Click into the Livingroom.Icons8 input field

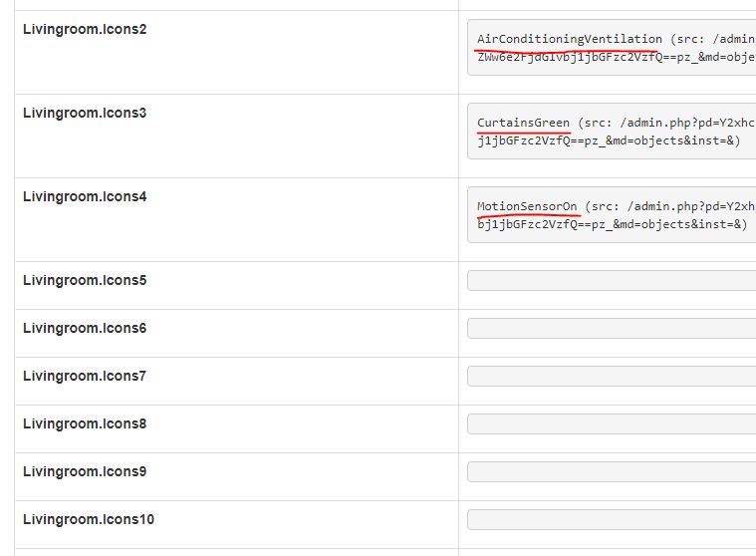612,424
